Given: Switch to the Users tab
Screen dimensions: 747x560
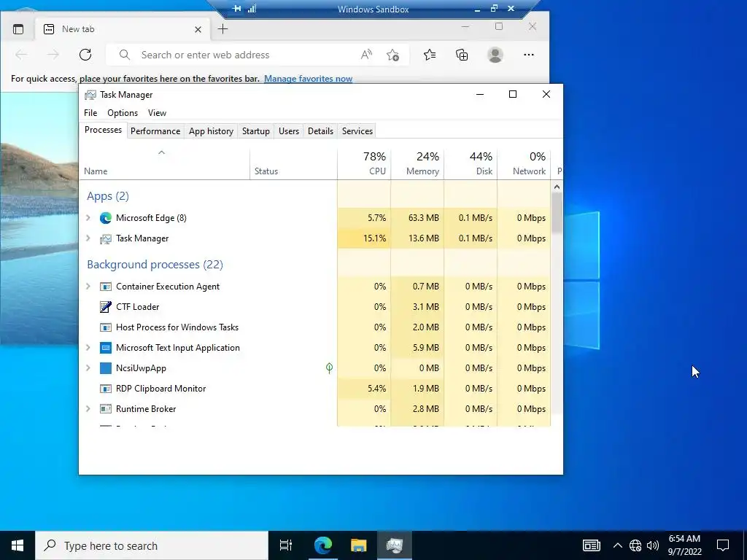Looking at the screenshot, I should 289,131.
